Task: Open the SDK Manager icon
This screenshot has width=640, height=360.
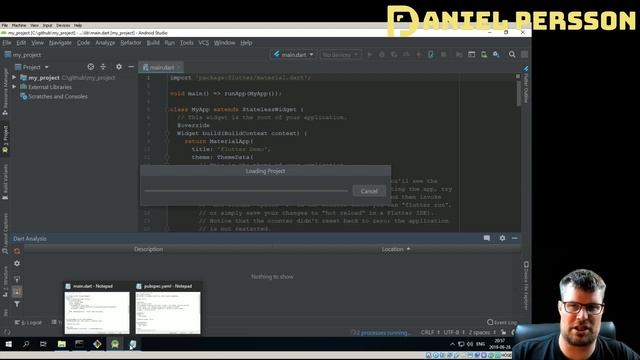Action: click(x=496, y=54)
